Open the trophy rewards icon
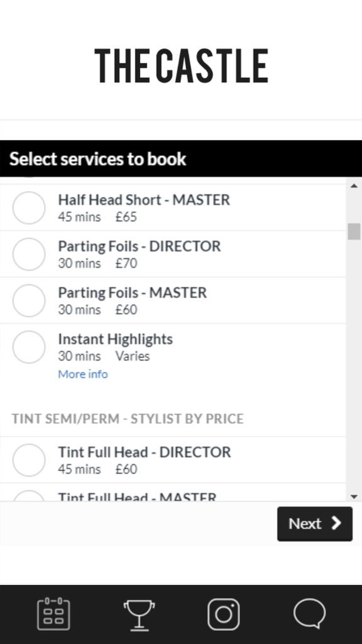The image size is (362, 644). coord(139,615)
